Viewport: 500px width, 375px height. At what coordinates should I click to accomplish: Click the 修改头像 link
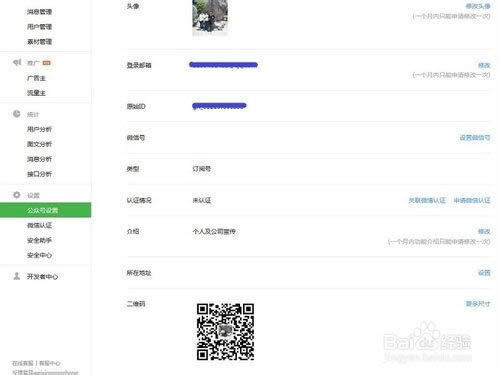[478, 6]
